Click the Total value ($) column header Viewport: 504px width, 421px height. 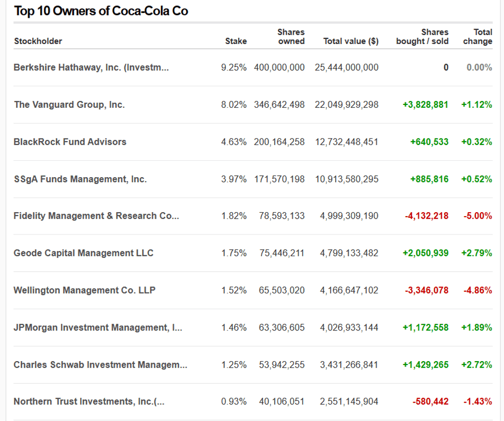(x=351, y=41)
